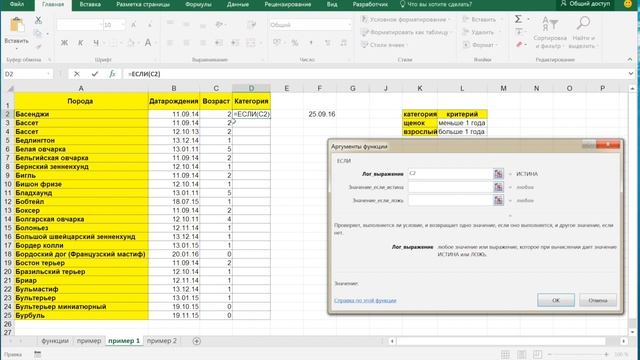
Task: Open Conditional Formatting (Условное форматирование) menu
Action: point(406,19)
